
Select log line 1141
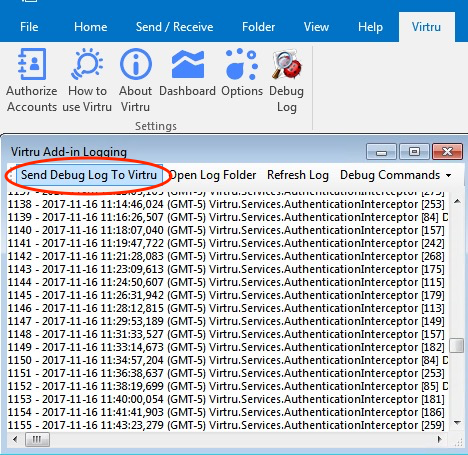point(226,243)
